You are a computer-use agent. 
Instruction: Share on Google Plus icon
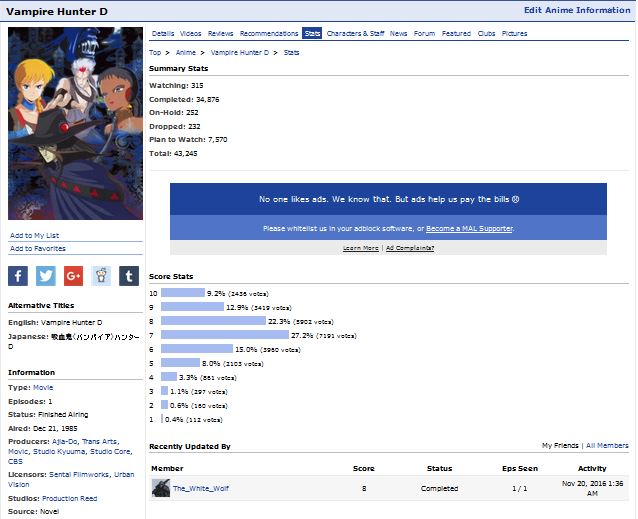pos(73,276)
